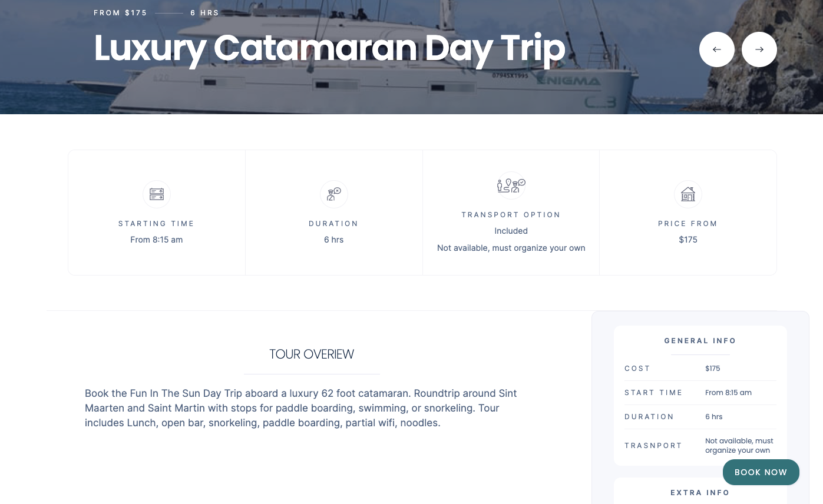Select the Not available transport text
This screenshot has height=504, width=823.
coord(511,248)
